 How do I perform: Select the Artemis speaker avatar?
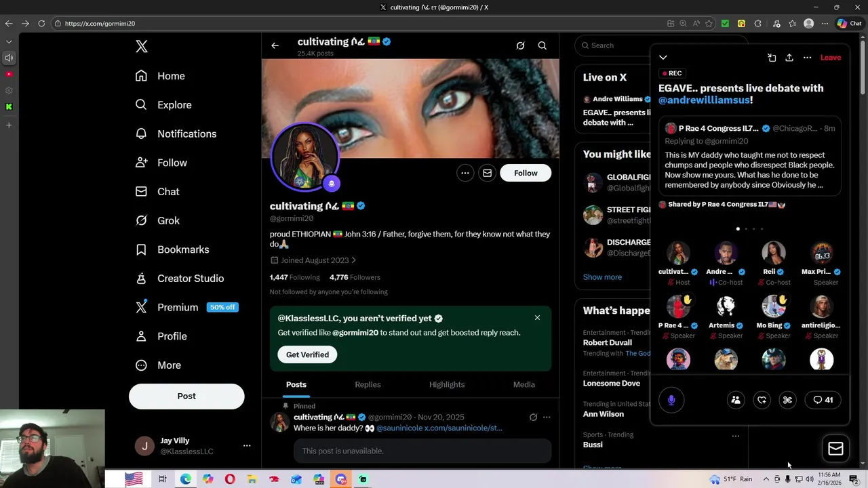coord(726,306)
